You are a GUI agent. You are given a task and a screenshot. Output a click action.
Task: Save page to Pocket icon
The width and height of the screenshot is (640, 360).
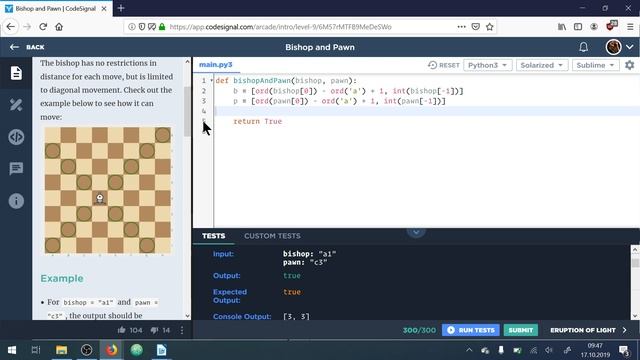(476, 27)
